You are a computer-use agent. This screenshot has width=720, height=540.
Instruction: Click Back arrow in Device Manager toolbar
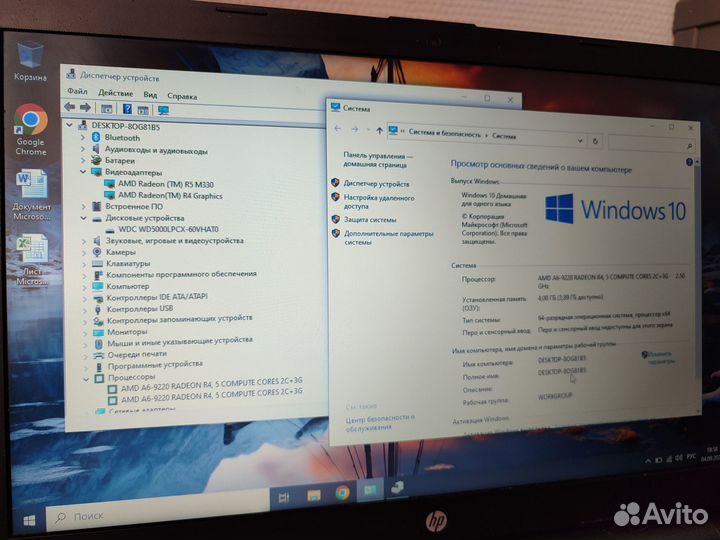(x=70, y=107)
